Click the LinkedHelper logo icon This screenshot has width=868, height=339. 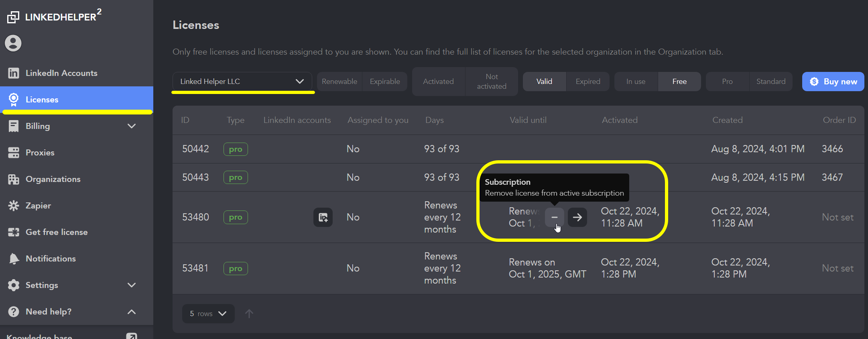(x=13, y=17)
